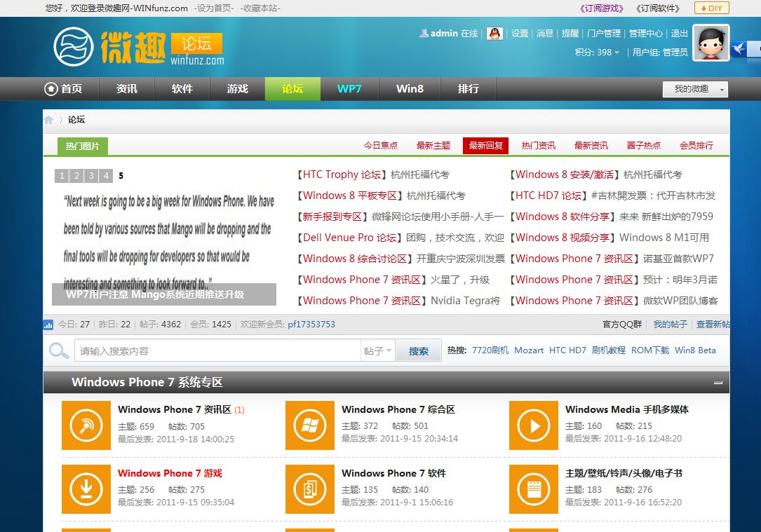Select the 热门图片 tab

click(83, 146)
